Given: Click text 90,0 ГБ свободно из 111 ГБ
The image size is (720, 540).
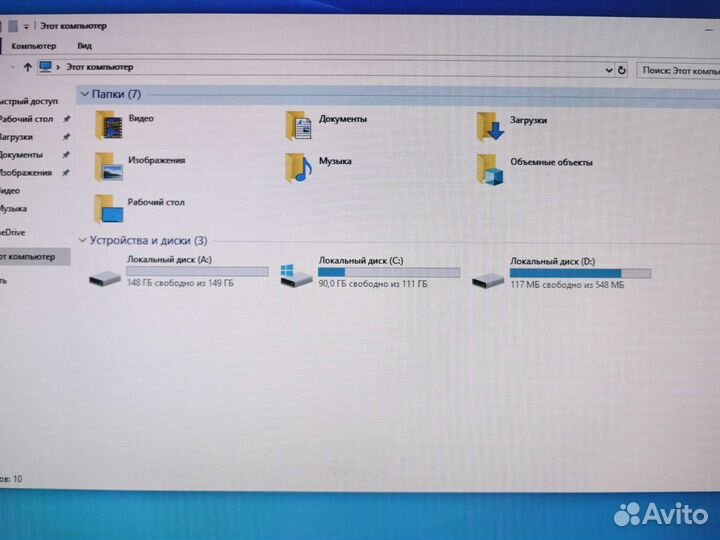Looking at the screenshot, I should coord(373,284).
